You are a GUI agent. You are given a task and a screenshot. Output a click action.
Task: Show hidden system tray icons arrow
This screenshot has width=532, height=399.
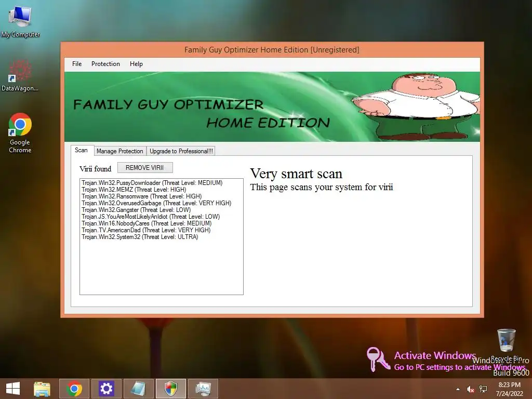coord(458,389)
